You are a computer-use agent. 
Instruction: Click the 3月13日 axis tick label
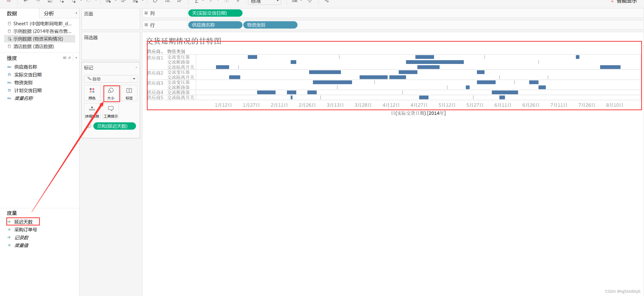click(335, 105)
